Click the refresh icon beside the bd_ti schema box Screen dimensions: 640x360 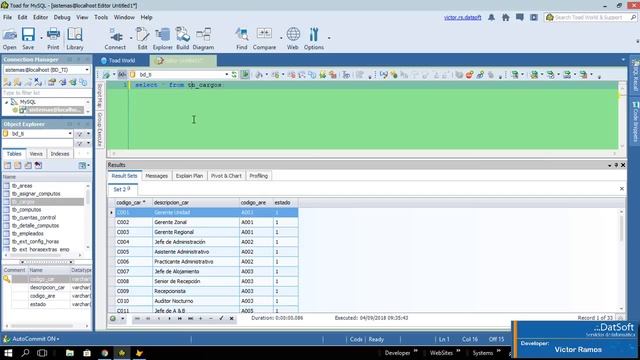point(234,75)
